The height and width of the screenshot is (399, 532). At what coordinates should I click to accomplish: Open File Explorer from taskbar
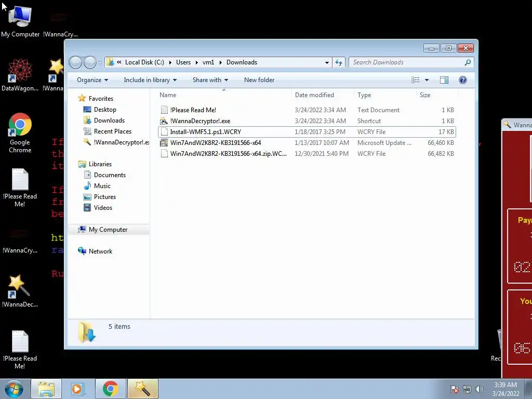coord(46,389)
